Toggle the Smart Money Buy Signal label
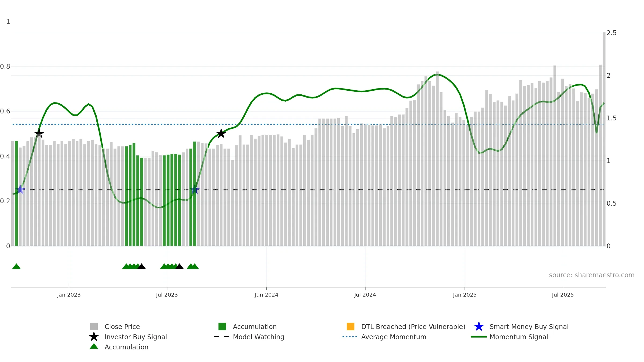This screenshot has width=644, height=362. 529,327
